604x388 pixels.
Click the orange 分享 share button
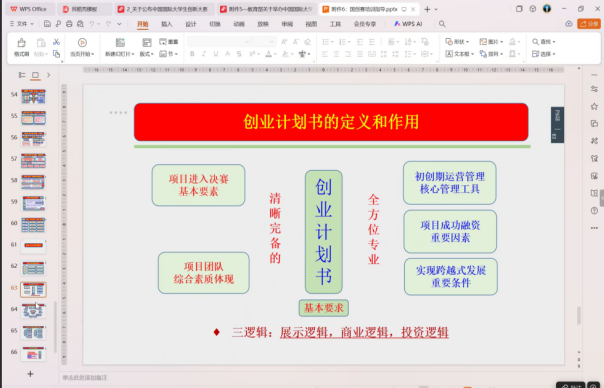coord(589,24)
